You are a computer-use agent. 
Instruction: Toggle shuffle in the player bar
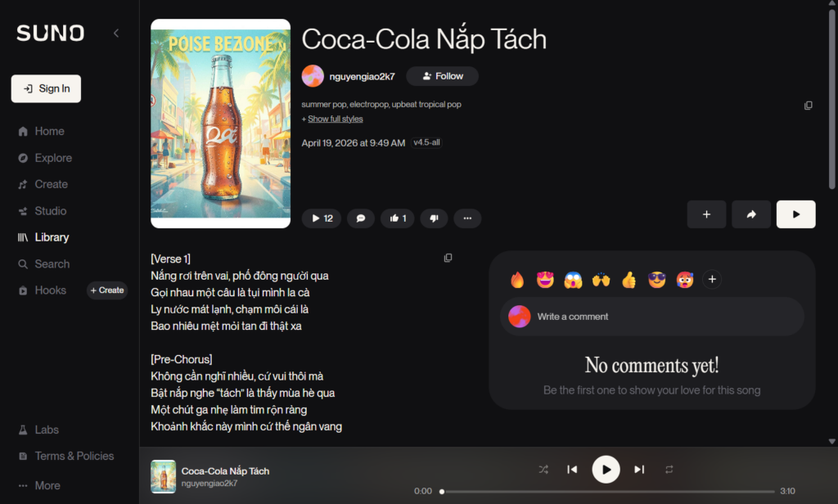[x=543, y=470]
